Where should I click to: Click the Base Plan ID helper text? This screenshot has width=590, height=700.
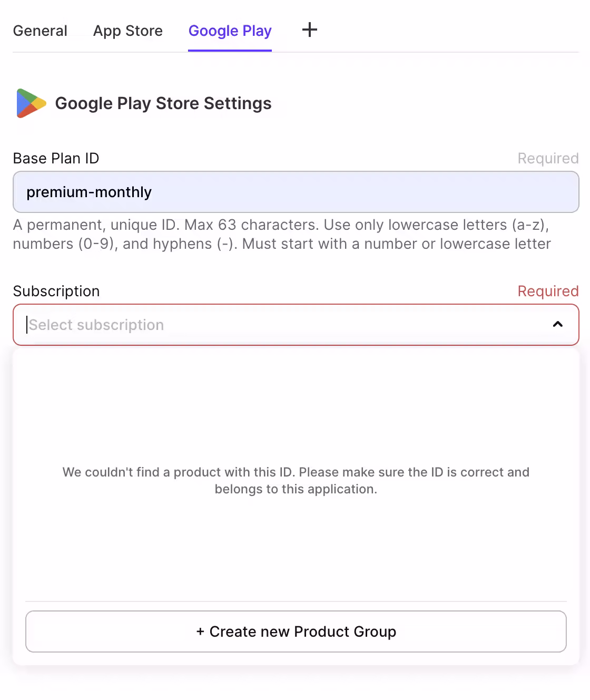tap(282, 234)
